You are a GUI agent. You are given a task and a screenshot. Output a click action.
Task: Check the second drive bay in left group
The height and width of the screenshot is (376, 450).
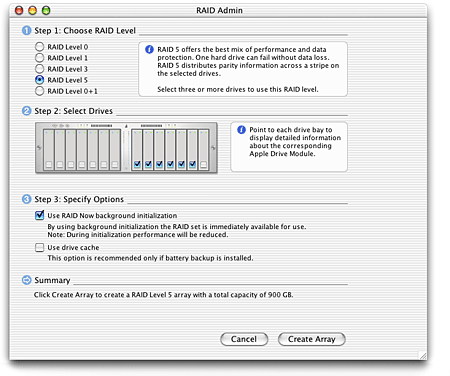[x=60, y=164]
